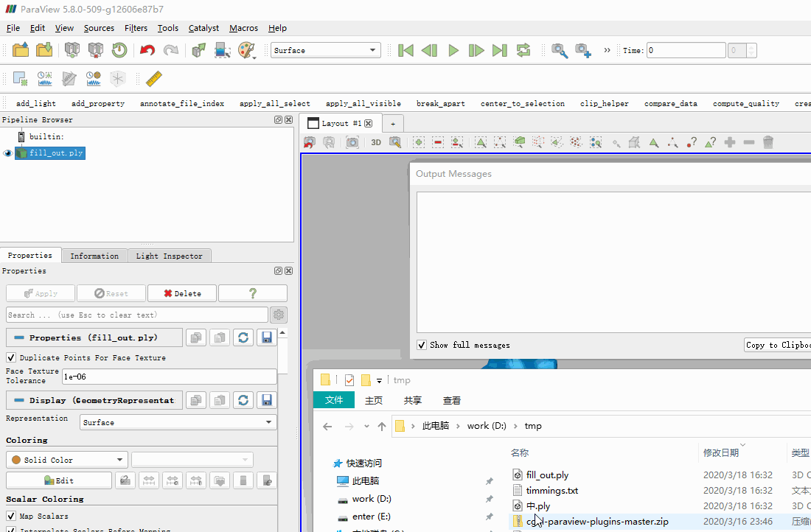The width and height of the screenshot is (811, 532).
Task: Click the Open file toolbar icon
Action: 21,50
